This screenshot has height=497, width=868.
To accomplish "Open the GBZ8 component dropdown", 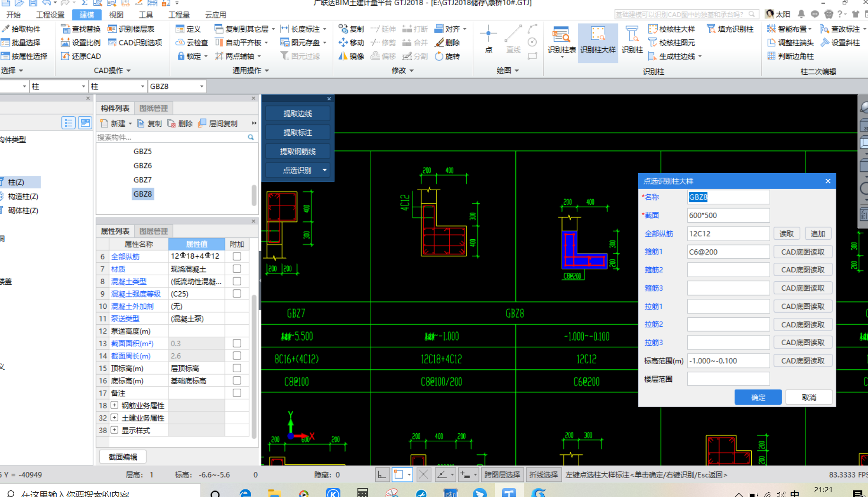I will [201, 87].
